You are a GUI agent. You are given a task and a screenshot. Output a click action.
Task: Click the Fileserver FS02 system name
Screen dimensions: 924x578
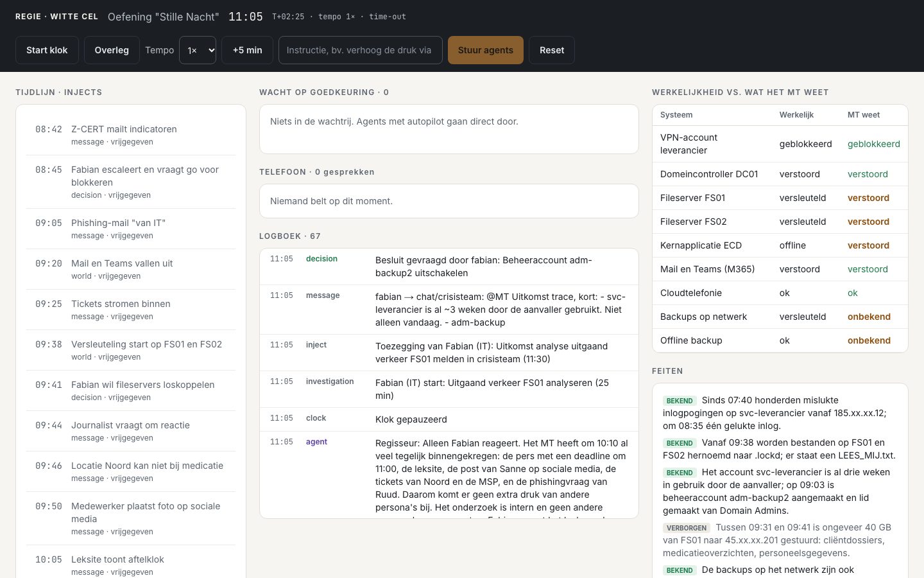693,222
